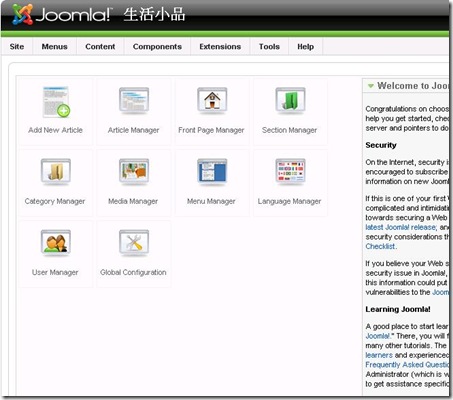Click the Media Manager label
The width and height of the screenshot is (453, 400).
(x=133, y=201)
